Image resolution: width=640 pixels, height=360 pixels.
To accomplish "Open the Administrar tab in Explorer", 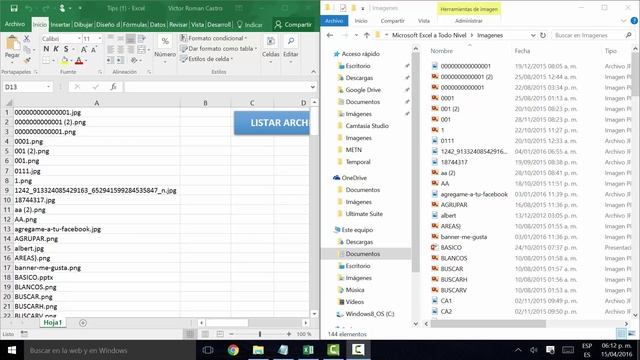I will (x=469, y=21).
